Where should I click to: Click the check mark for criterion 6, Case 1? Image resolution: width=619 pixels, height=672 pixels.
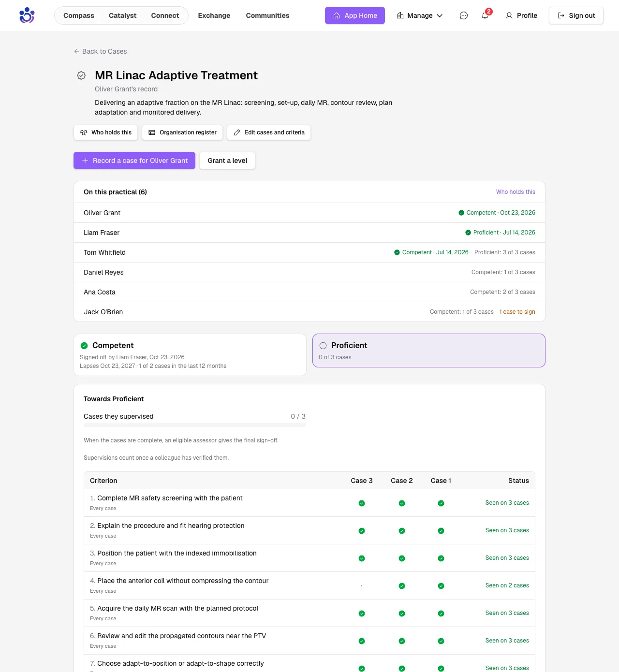(441, 641)
